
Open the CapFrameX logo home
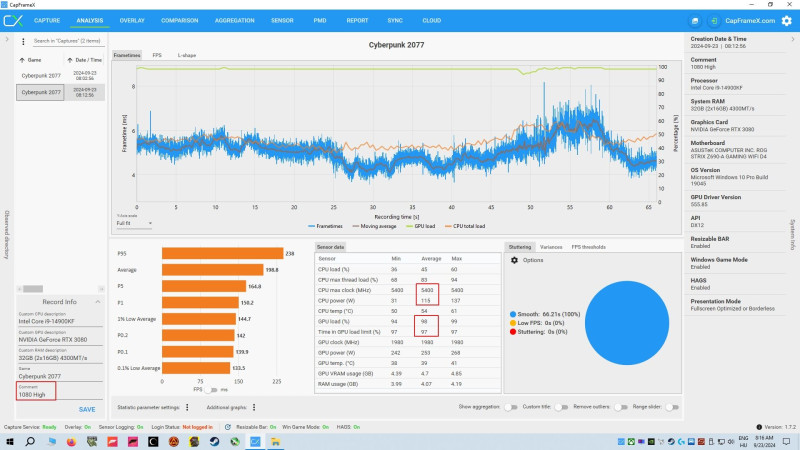13,21
